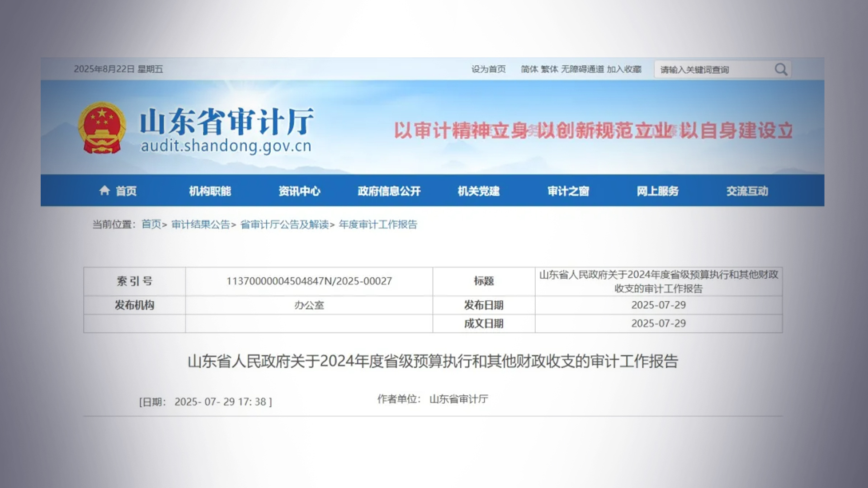Click the 山东省审计厅 site title
Viewport: 868px width, 488px height.
tap(226, 121)
